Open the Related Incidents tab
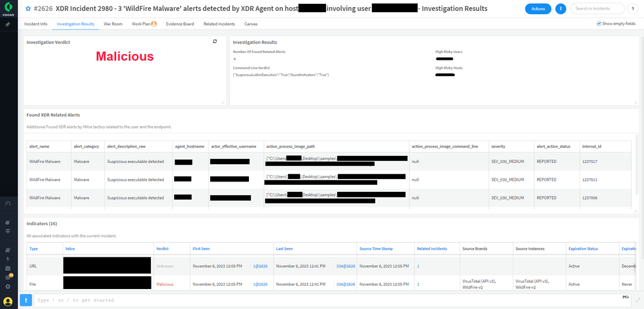 click(x=219, y=24)
